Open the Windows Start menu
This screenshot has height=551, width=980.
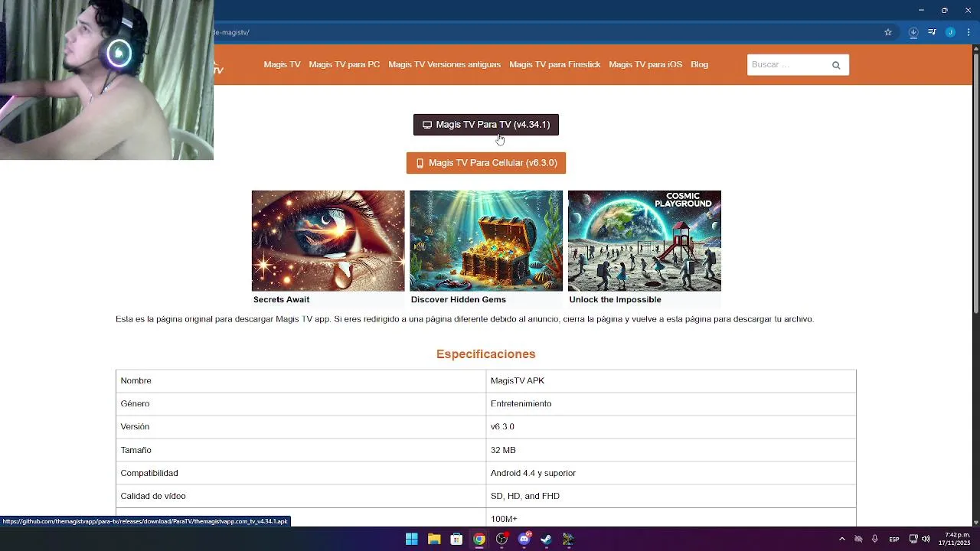click(x=411, y=539)
